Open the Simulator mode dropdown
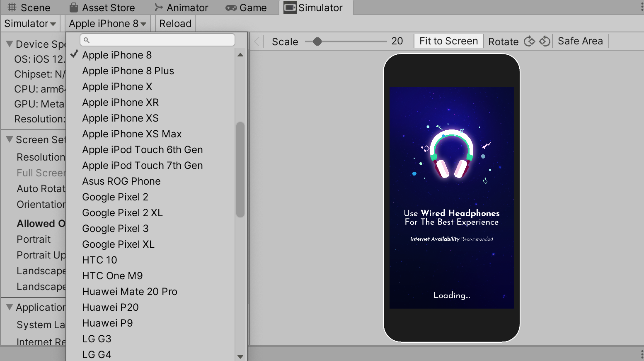Image resolution: width=644 pixels, height=361 pixels. pyautogui.click(x=30, y=24)
